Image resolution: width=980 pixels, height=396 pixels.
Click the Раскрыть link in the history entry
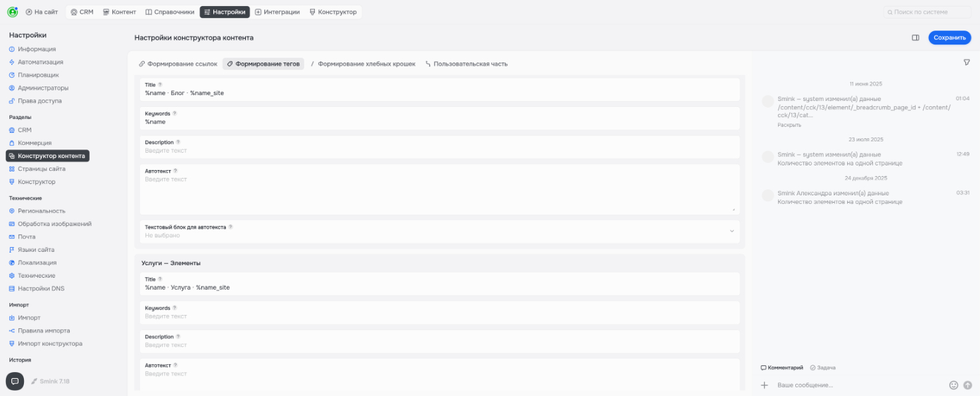coord(789,125)
